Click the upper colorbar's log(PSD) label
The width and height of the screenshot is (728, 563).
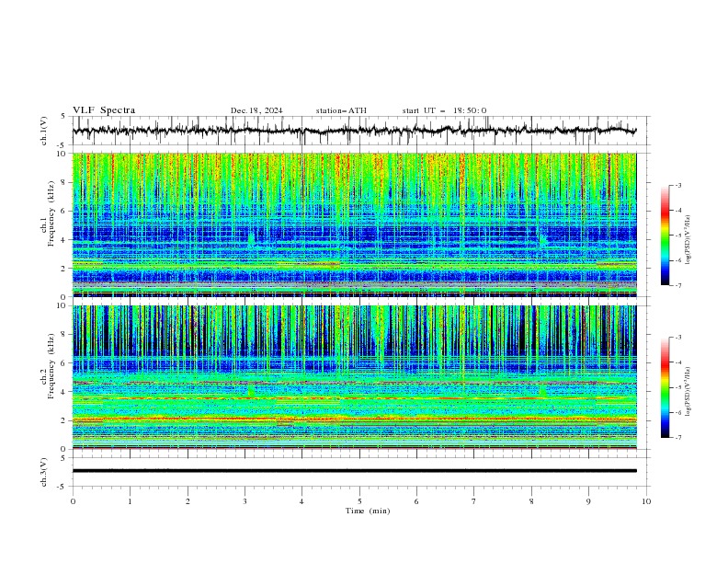pos(688,240)
